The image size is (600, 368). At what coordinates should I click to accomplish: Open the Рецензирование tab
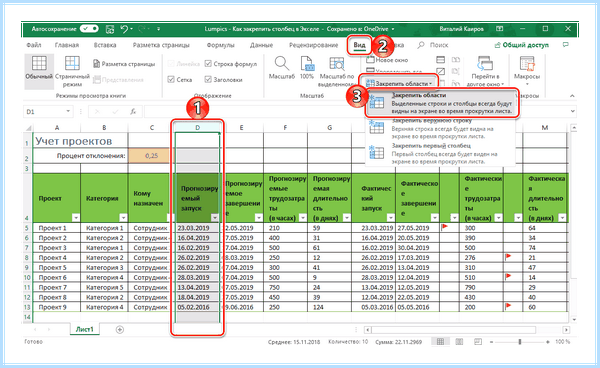[x=313, y=45]
